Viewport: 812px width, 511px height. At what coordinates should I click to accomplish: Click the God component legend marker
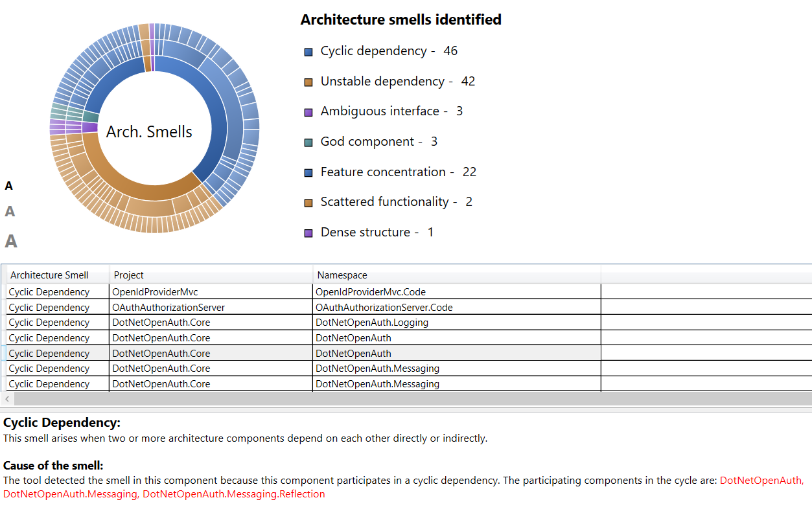click(308, 141)
